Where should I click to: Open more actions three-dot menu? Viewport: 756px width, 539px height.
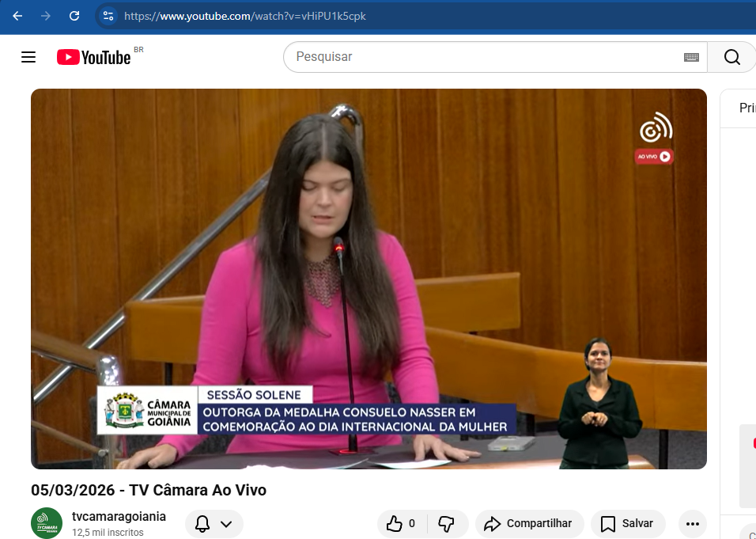tap(693, 523)
